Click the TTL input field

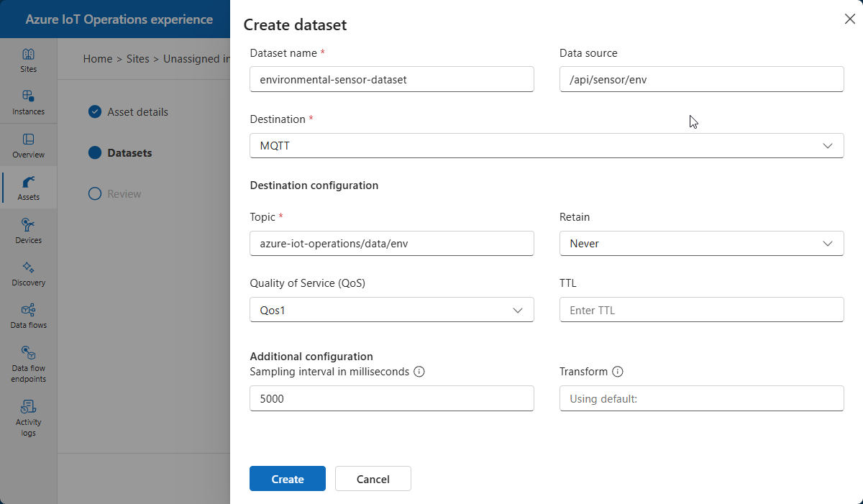tap(701, 310)
